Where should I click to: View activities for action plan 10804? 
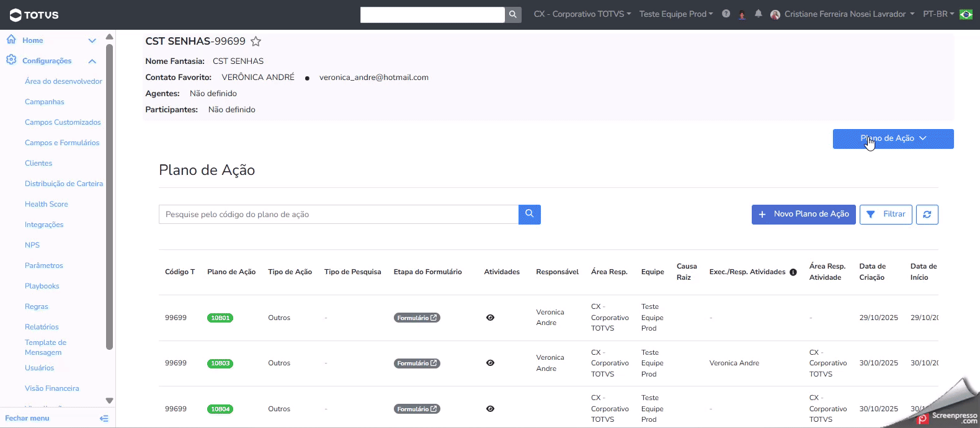[491, 409]
